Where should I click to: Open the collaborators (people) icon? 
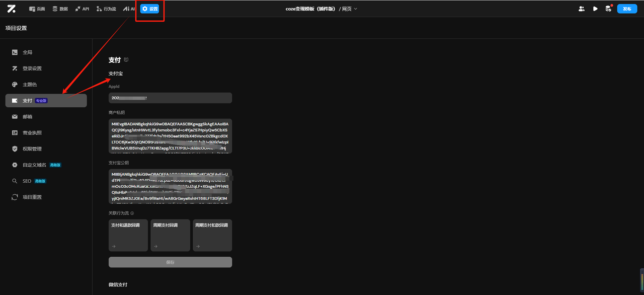pos(582,9)
